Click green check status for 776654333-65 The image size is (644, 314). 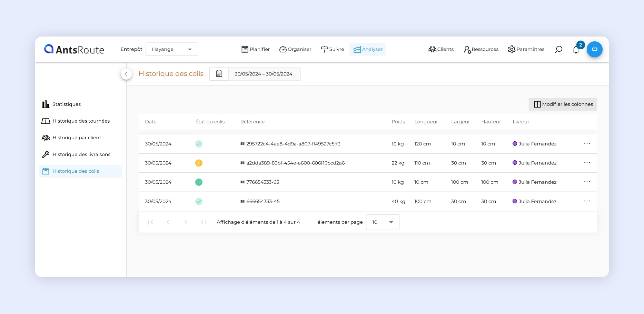pos(199,182)
